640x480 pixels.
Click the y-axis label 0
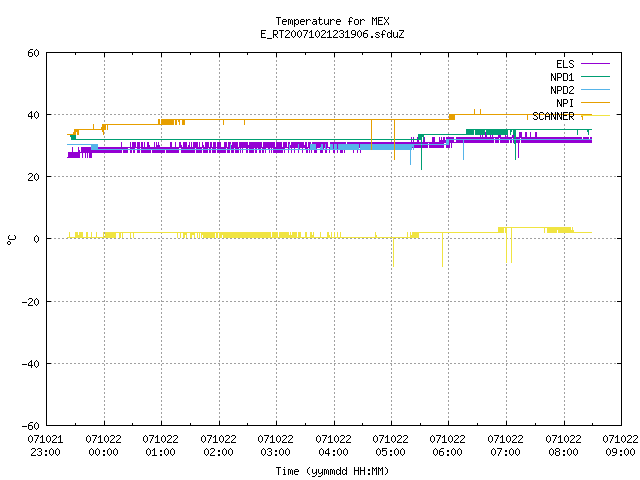coord(37,239)
